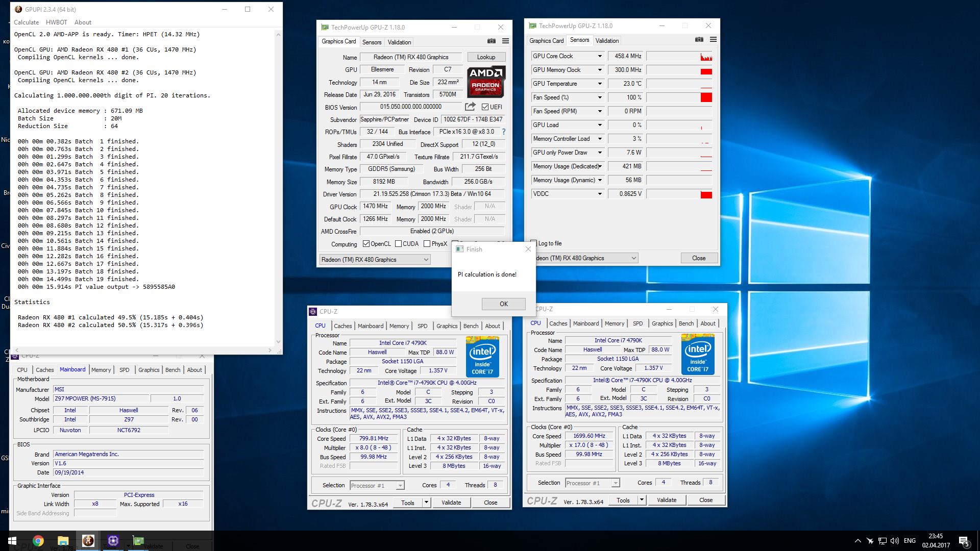Screen dimensions: 980x551
Task: Open the Action Center notifications icon
Action: (x=964, y=541)
